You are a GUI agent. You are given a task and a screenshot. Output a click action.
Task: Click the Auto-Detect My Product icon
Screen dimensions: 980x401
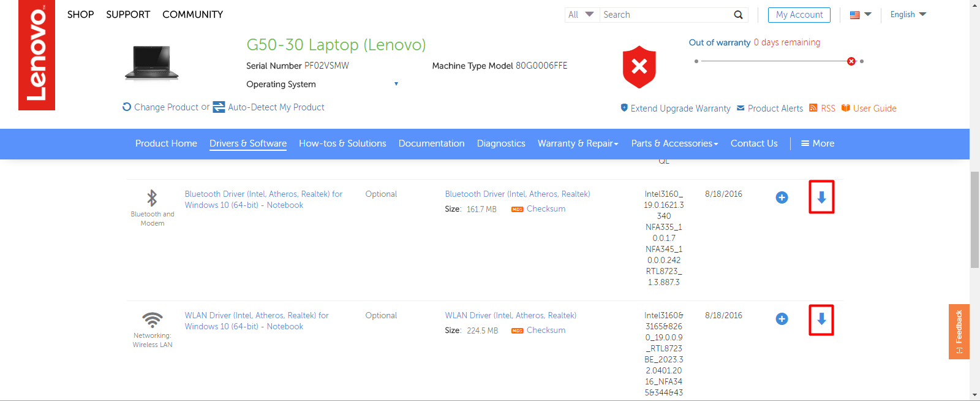coord(219,107)
